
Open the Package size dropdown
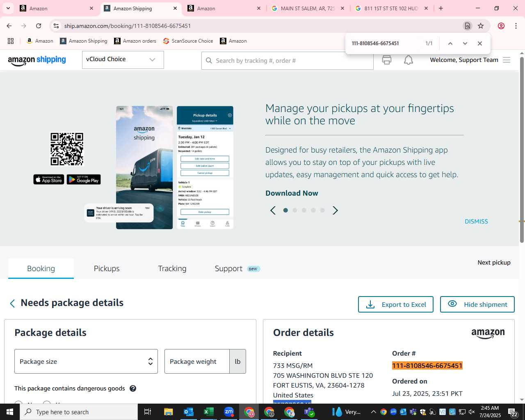click(x=86, y=361)
